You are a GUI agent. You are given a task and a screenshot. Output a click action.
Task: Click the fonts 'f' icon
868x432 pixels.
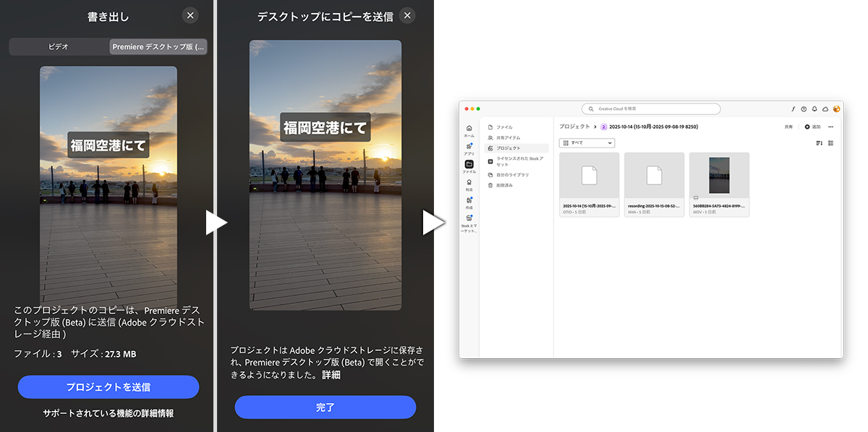point(793,109)
